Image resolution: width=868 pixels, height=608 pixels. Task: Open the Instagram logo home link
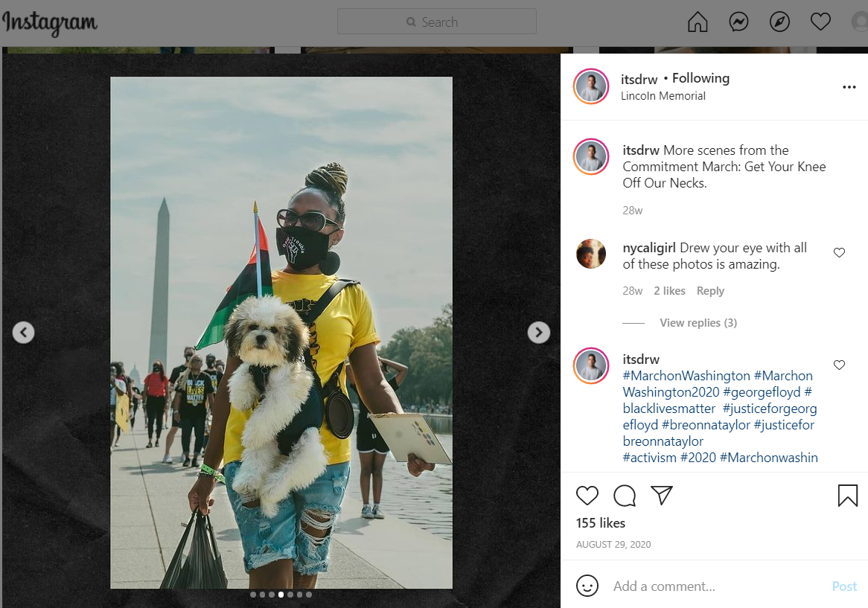[50, 23]
